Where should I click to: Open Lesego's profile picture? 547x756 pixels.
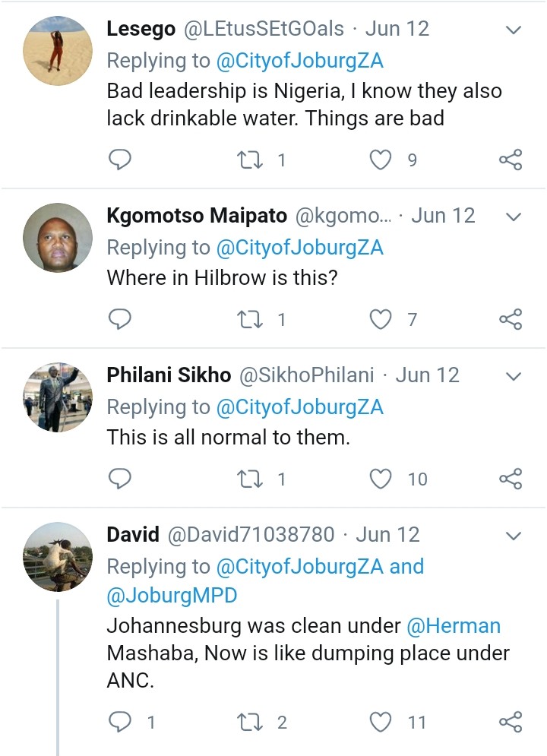pos(58,50)
